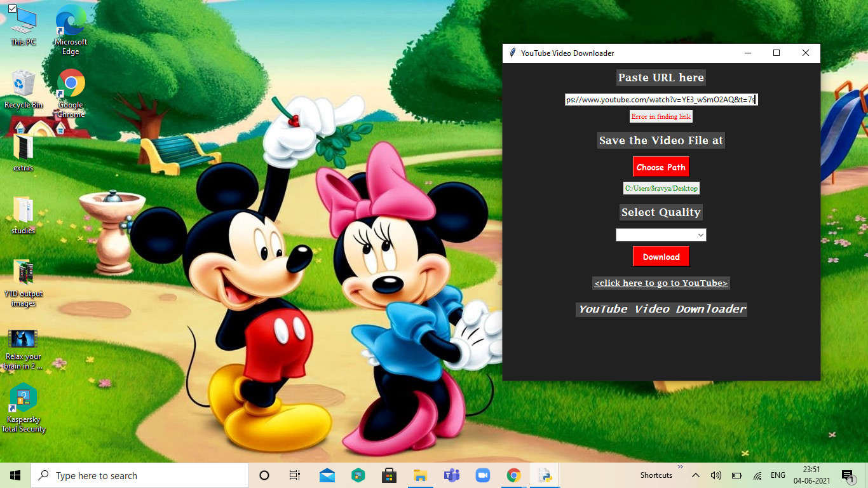Expand the Shortcuts toolbar chevrons
The image size is (868, 488).
click(x=680, y=466)
